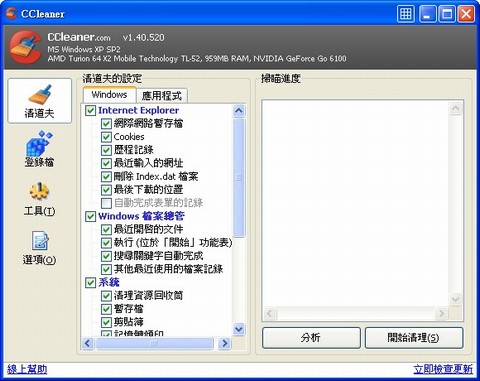Switch to the Windows tab
The width and height of the screenshot is (480, 381).
coord(109,95)
